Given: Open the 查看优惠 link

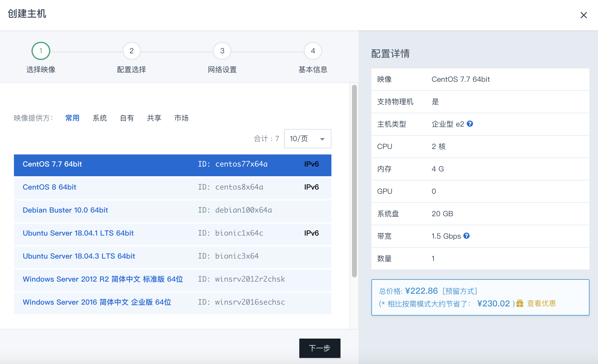Looking at the screenshot, I should pos(541,303).
